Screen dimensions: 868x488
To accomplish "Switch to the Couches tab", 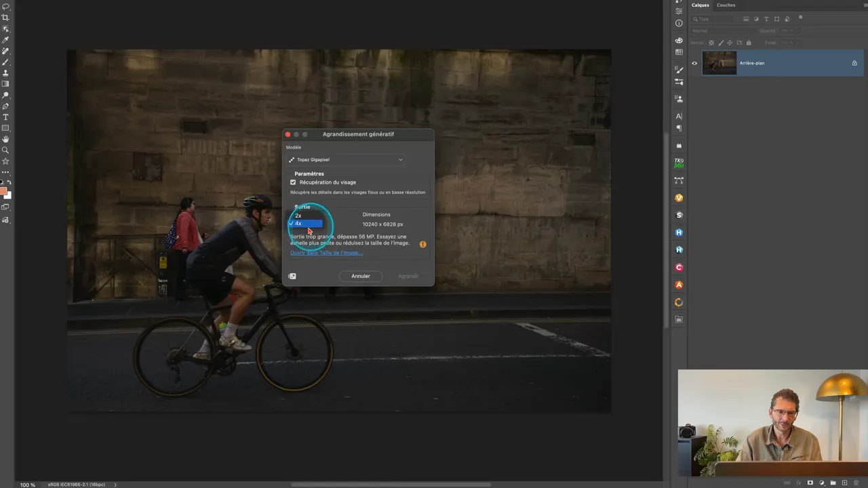I will tap(726, 5).
